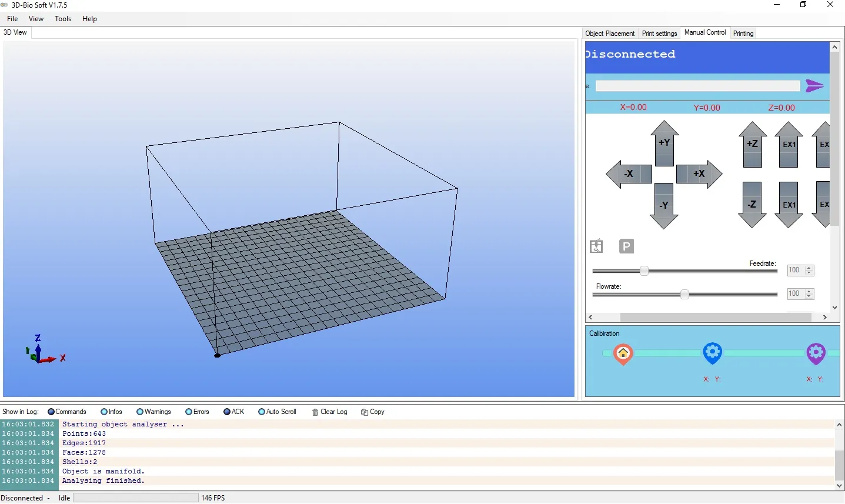Click the Clear Log button

[x=329, y=412]
